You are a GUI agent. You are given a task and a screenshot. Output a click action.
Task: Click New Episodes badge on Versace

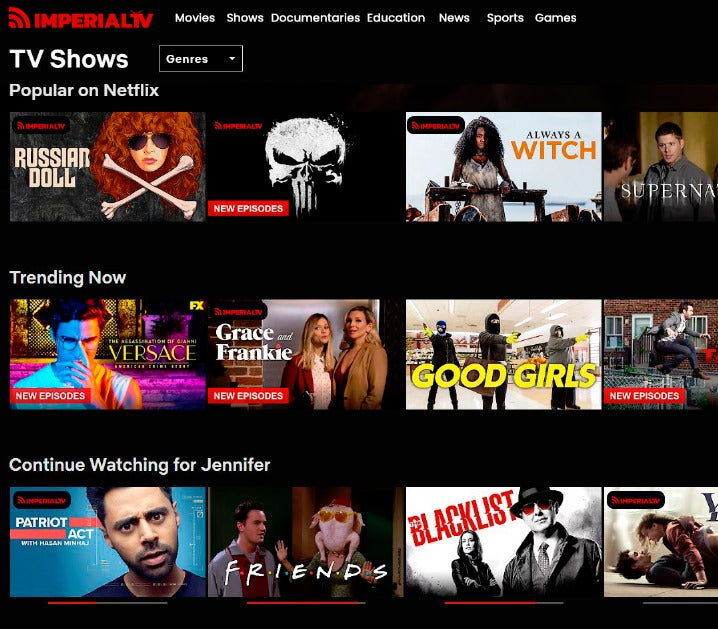pos(50,396)
